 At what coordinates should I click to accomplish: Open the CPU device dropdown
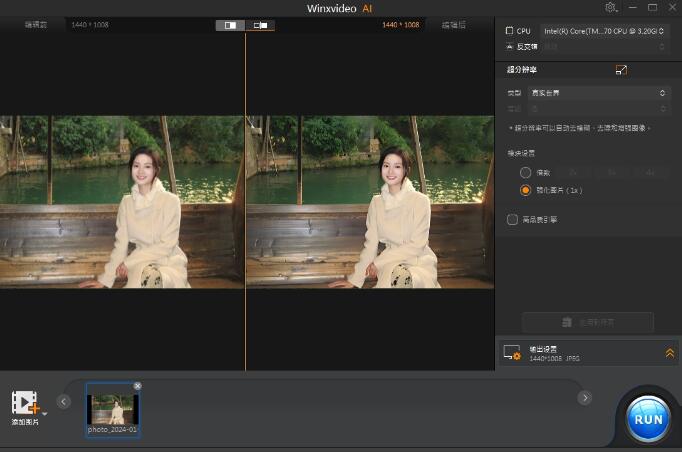(x=604, y=31)
